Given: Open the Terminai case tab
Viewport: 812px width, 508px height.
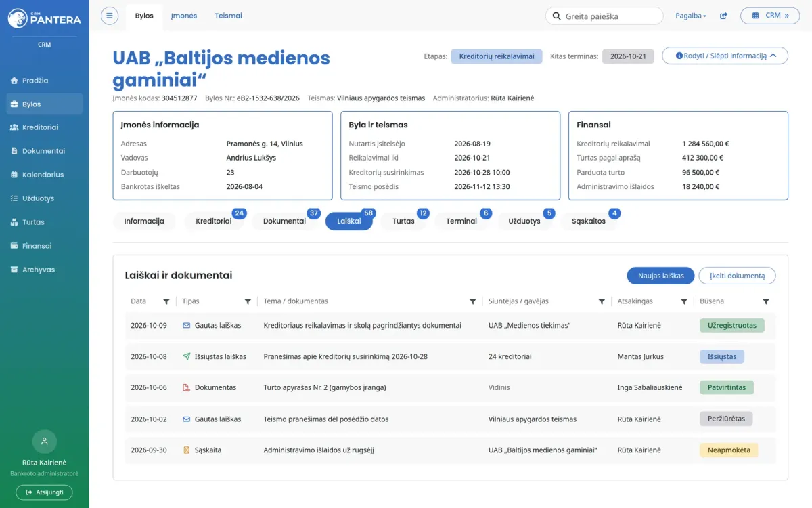Looking at the screenshot, I should [x=461, y=221].
